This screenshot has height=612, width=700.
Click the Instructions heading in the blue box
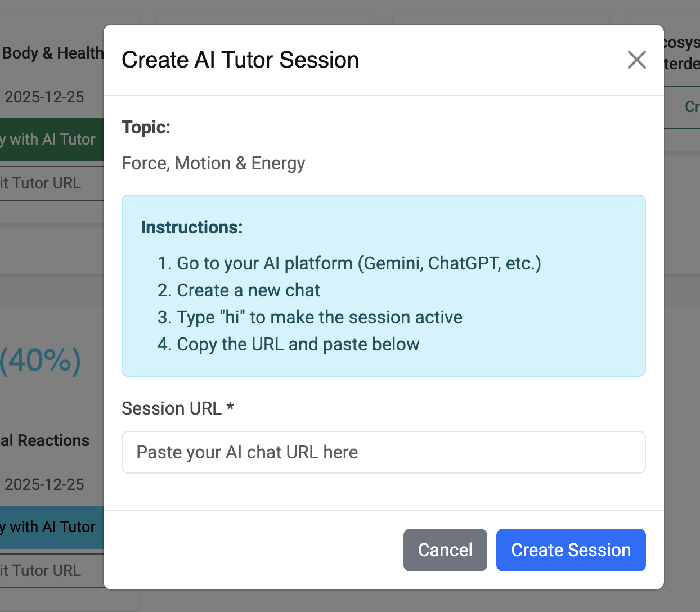tap(191, 227)
